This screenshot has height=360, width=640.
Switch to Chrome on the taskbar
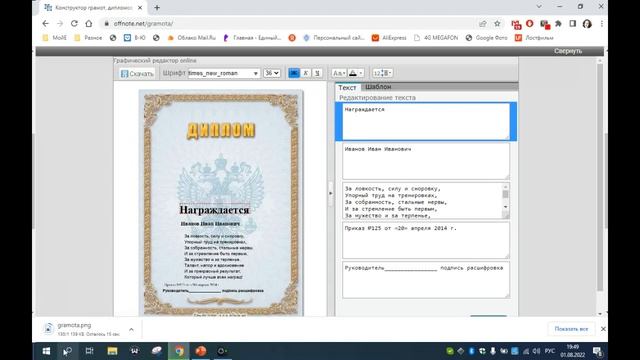179,351
